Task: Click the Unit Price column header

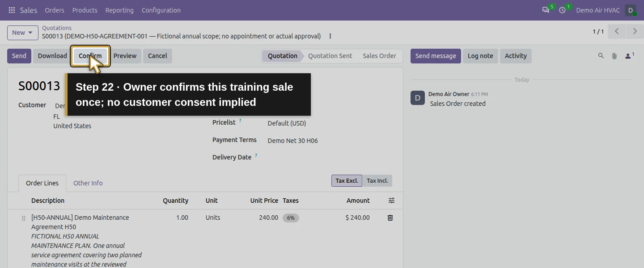Action: [x=264, y=201]
